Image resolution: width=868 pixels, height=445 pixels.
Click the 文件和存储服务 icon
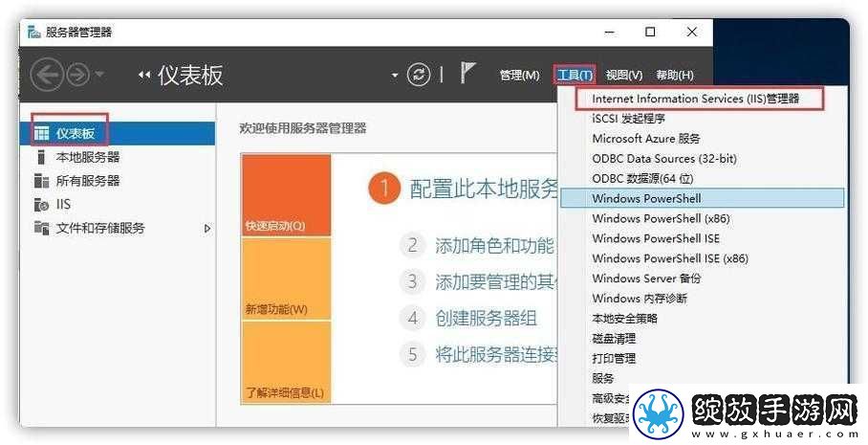pyautogui.click(x=41, y=228)
